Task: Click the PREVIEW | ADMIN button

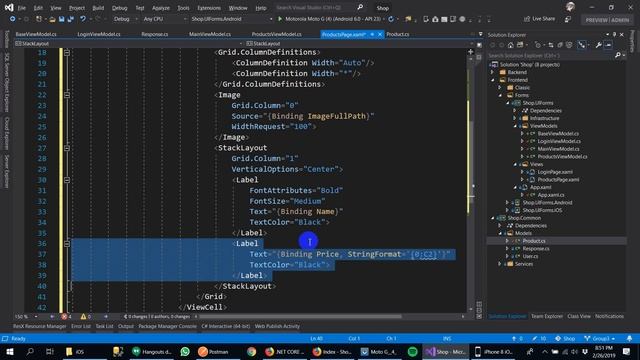Action: (607, 20)
